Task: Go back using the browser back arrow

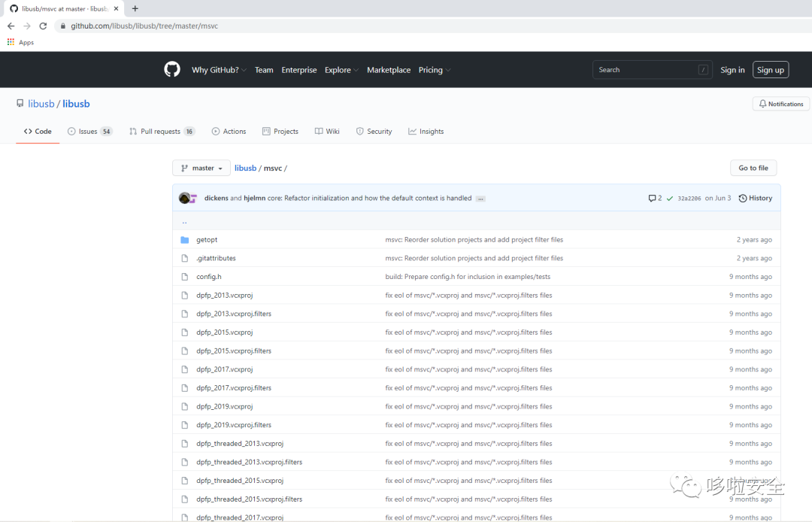Action: click(11, 26)
